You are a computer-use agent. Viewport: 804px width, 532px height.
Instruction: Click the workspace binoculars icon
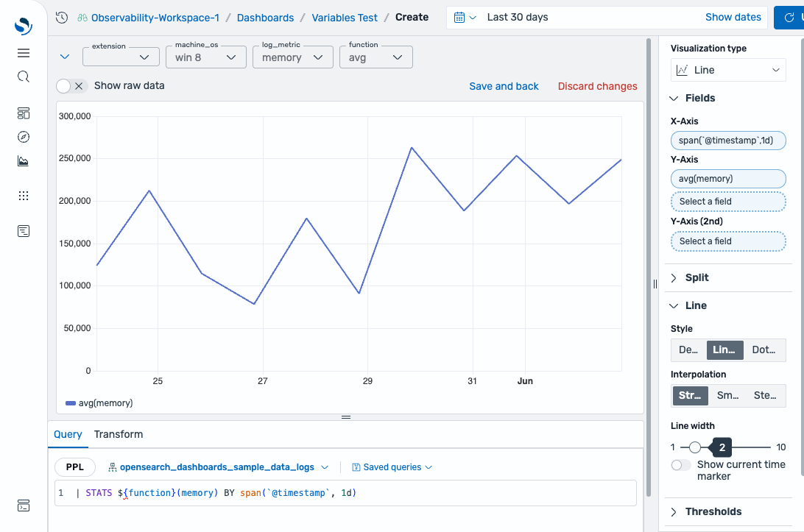82,18
